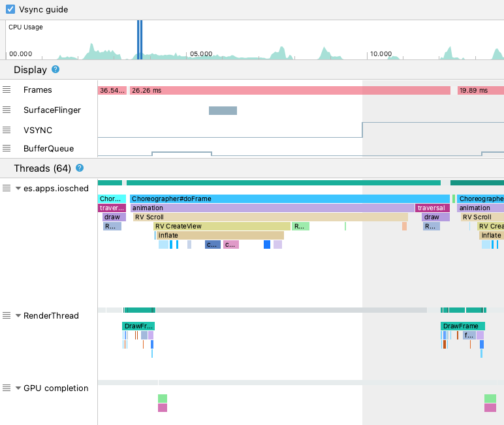This screenshot has height=425, width=504.
Task: Collapse the es.apps.iosched thread
Action: click(18, 189)
